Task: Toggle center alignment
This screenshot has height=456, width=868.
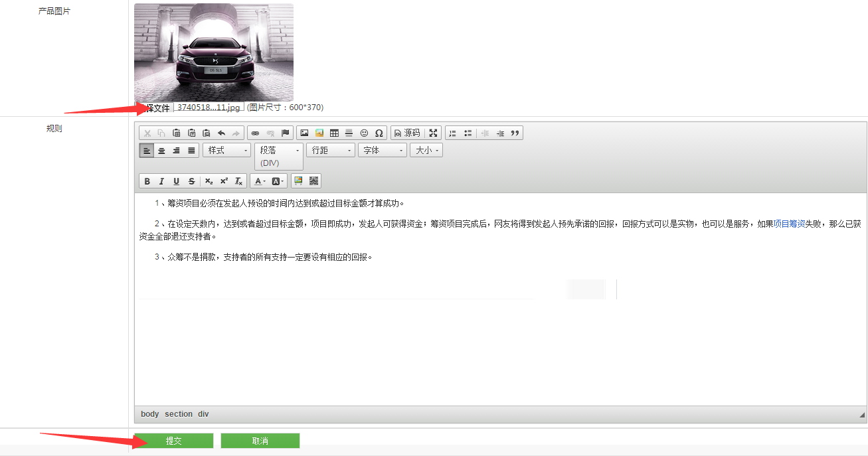Action: (161, 151)
